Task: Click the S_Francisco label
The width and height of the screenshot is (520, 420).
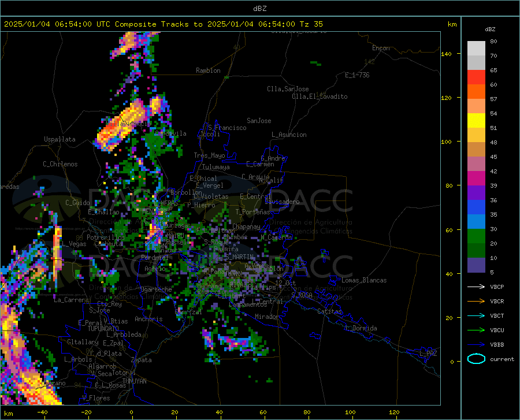Action: click(227, 128)
